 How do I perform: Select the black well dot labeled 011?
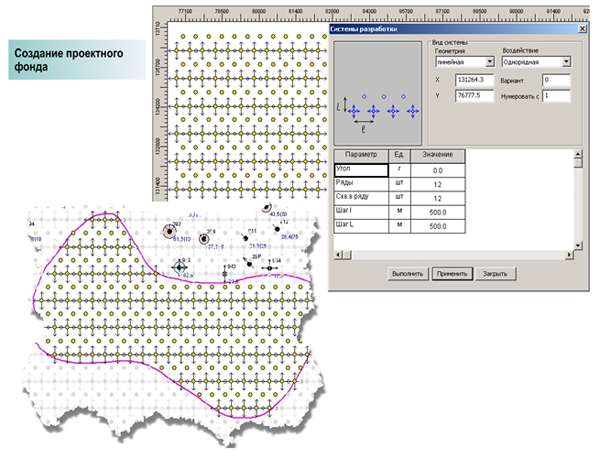coord(246,238)
